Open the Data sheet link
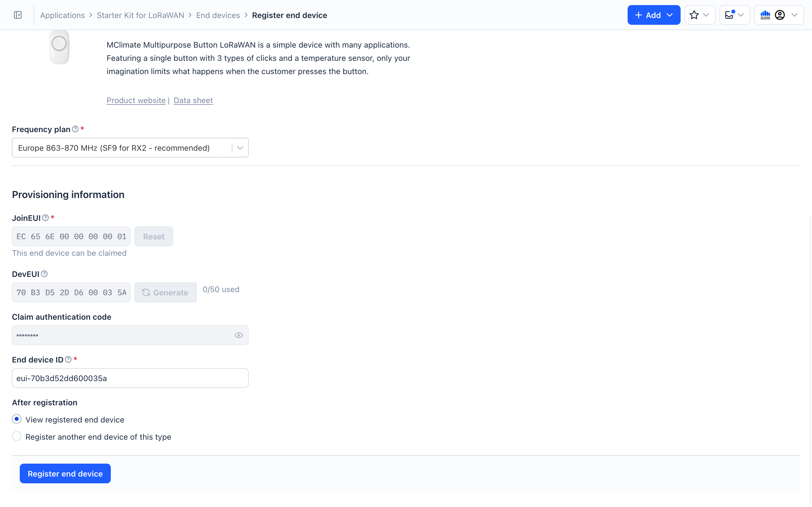The height and width of the screenshot is (507, 812). [x=193, y=100]
